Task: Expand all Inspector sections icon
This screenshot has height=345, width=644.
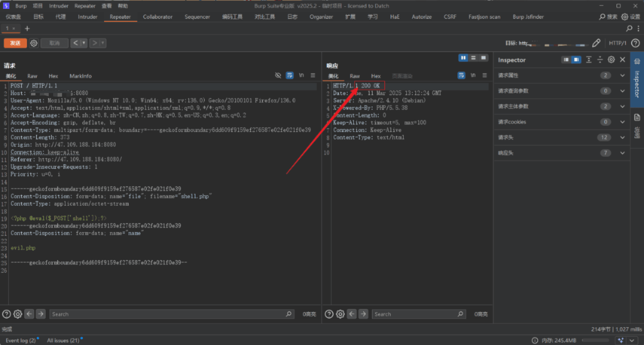Action: (x=589, y=60)
